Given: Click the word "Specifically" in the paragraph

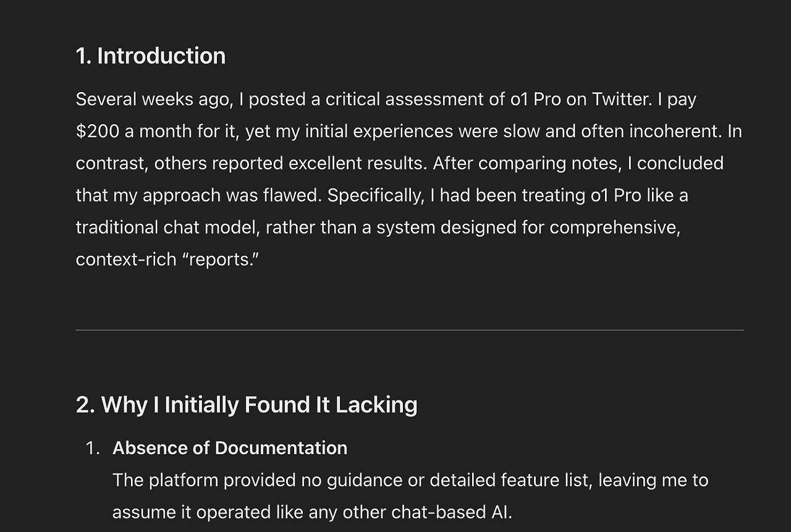Looking at the screenshot, I should pos(374,195).
